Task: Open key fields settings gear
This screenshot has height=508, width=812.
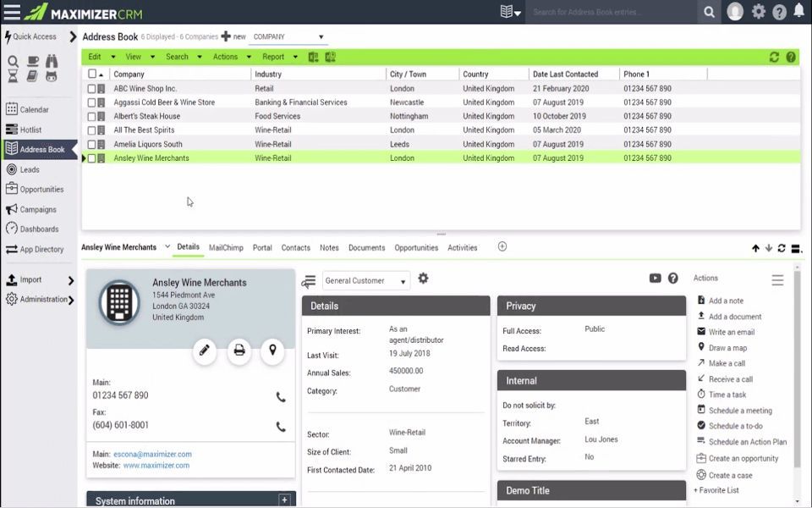Action: click(x=423, y=279)
